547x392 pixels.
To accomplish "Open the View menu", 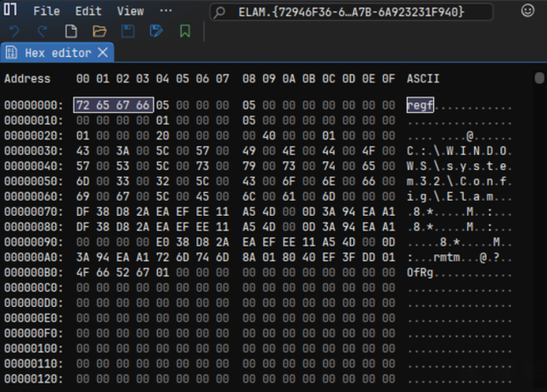I will click(130, 11).
